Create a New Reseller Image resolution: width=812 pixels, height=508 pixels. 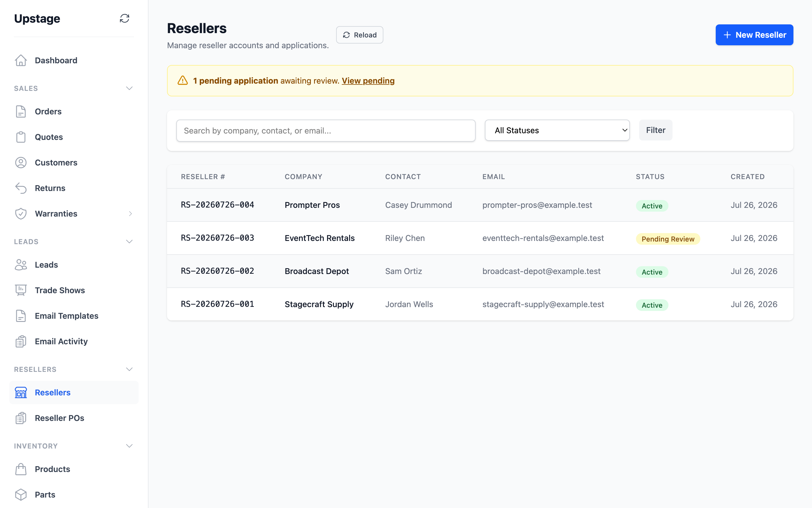754,35
